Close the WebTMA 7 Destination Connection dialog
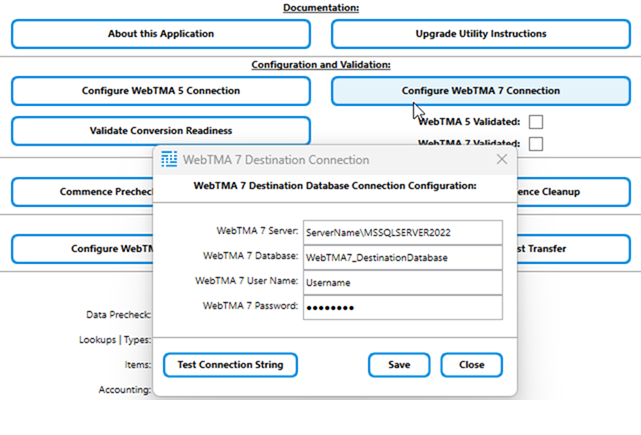641x435 pixels. click(502, 159)
